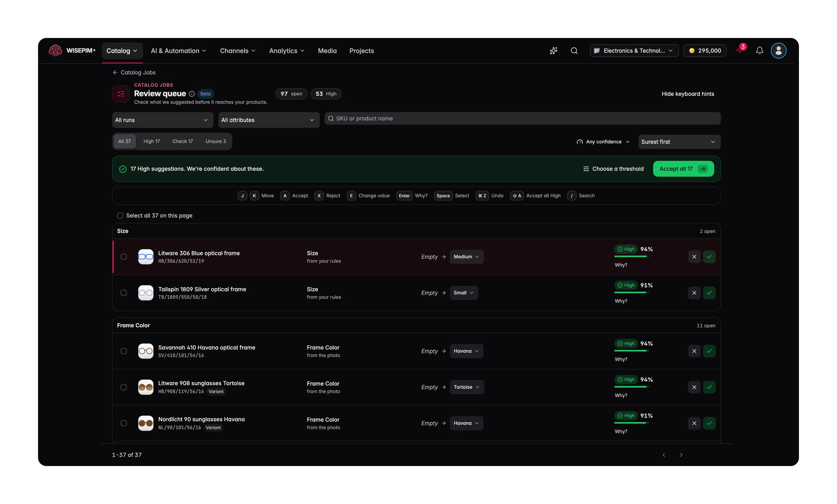The width and height of the screenshot is (837, 504).
Task: Open the AI & Automation menu
Action: pos(179,51)
